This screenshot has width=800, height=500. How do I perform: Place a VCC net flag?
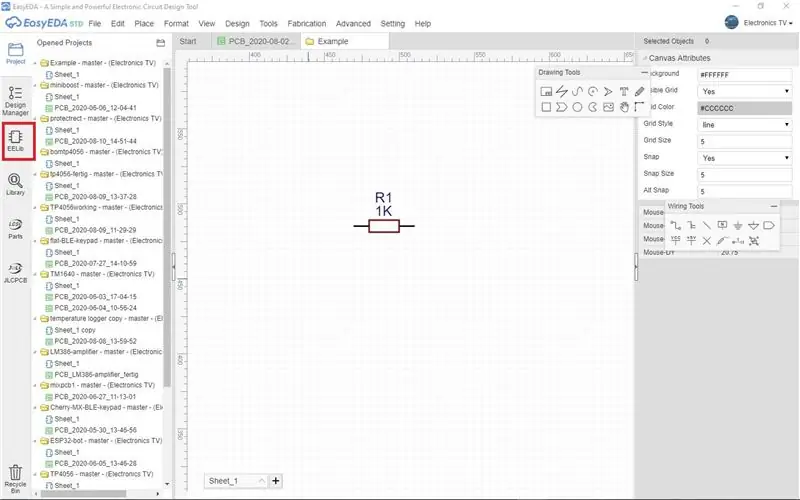[676, 241]
